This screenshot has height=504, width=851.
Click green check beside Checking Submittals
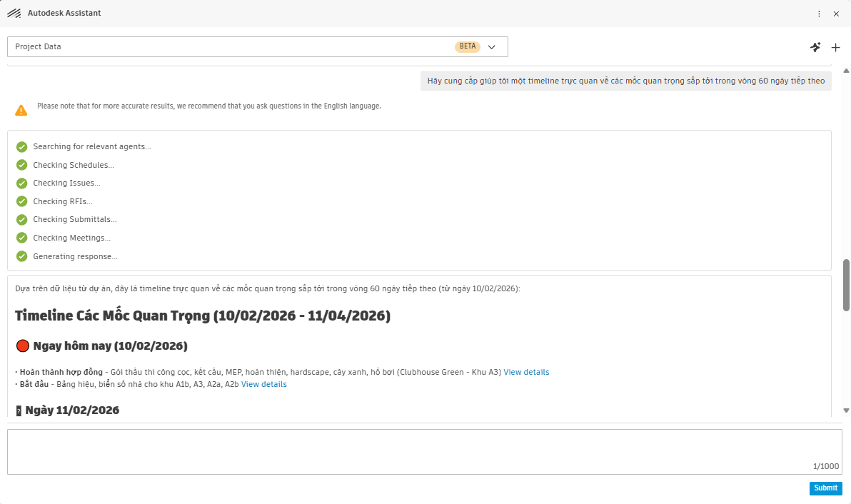21,220
